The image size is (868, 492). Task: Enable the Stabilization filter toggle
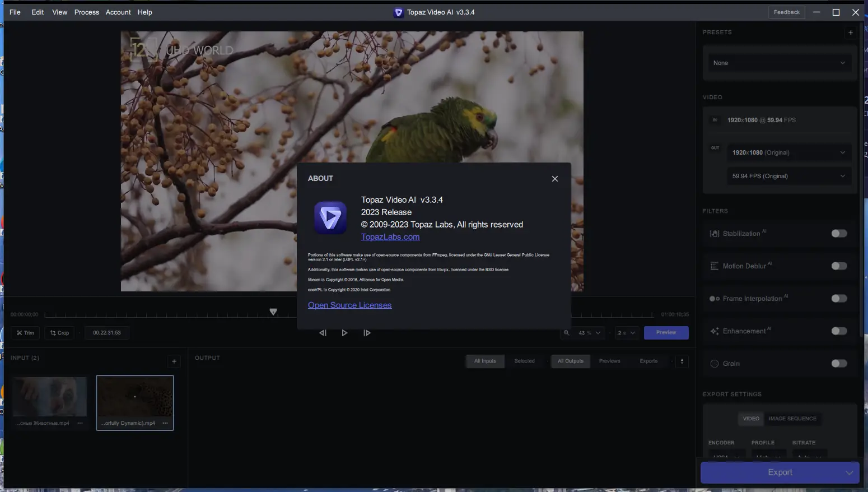tap(839, 234)
